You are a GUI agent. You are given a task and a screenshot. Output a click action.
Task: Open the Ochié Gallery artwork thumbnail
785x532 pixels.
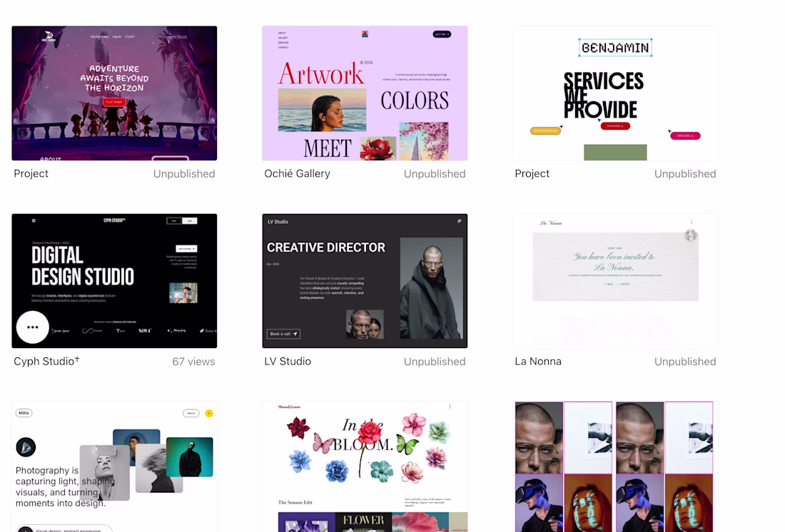[x=365, y=93]
